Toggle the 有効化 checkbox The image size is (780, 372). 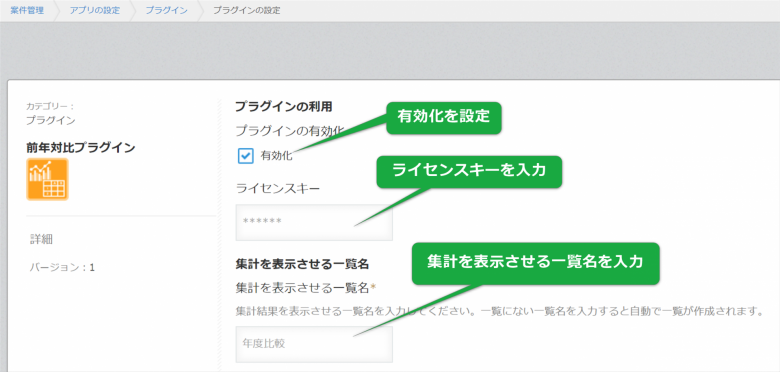coord(246,156)
